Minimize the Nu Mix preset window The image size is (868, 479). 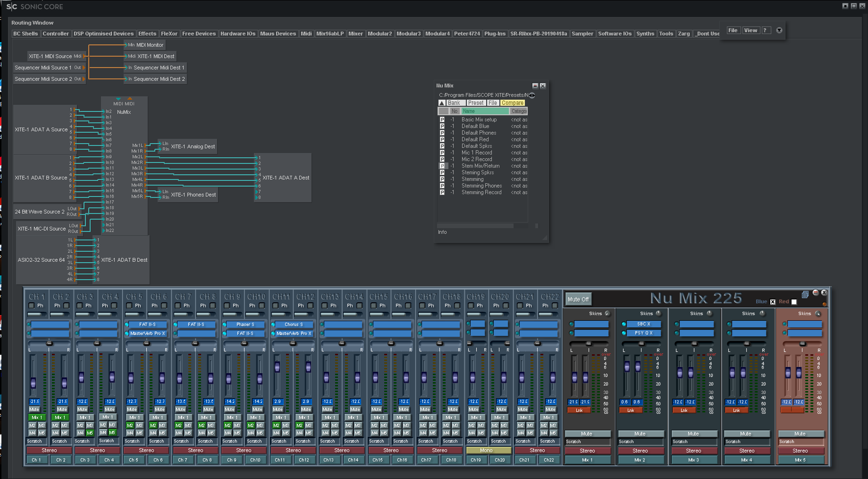[x=535, y=86]
